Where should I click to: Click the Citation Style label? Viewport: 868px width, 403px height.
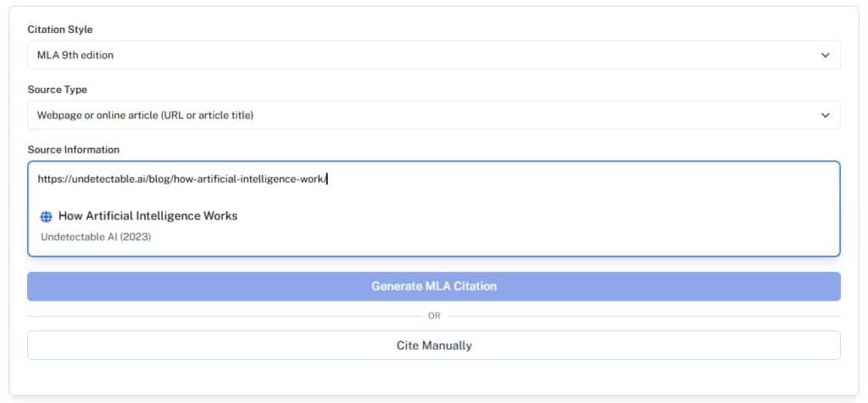(x=60, y=30)
